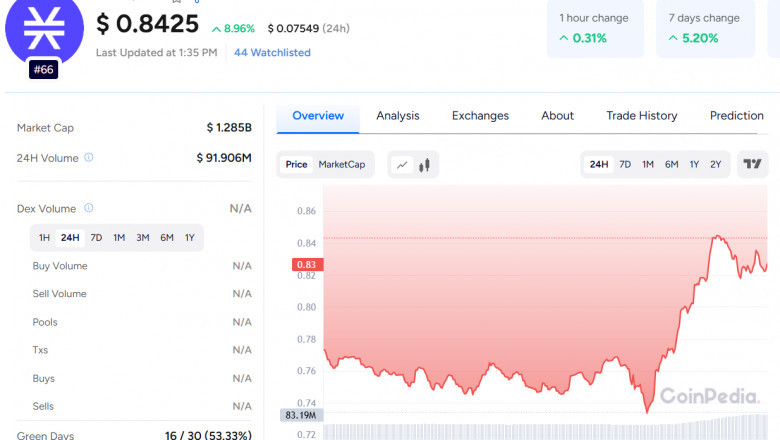The height and width of the screenshot is (440, 780).
Task: Open the 44 Watchlisted link
Action: point(272,53)
